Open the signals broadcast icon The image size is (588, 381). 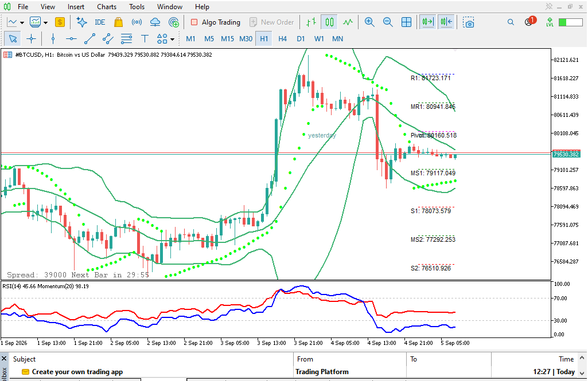(137, 22)
